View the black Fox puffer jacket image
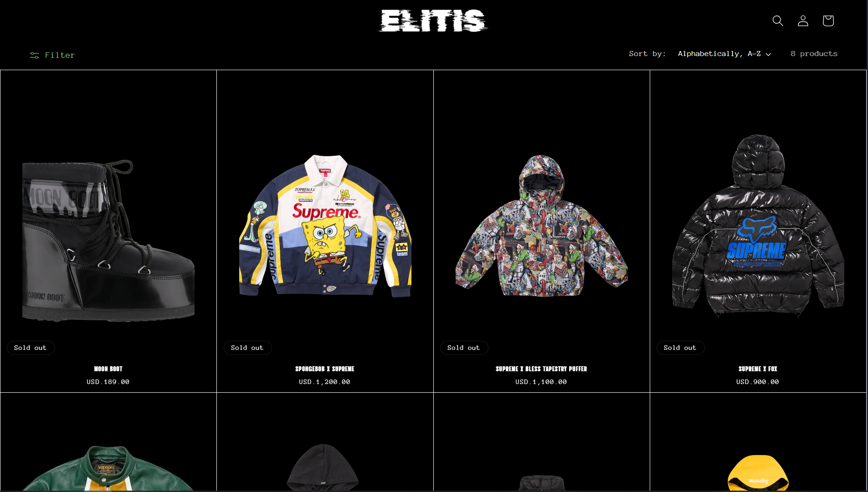Image resolution: width=868 pixels, height=492 pixels. pos(758,226)
